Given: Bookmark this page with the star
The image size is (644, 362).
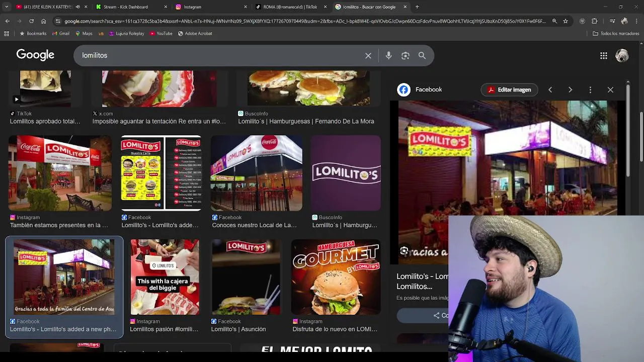Looking at the screenshot, I should (x=566, y=21).
